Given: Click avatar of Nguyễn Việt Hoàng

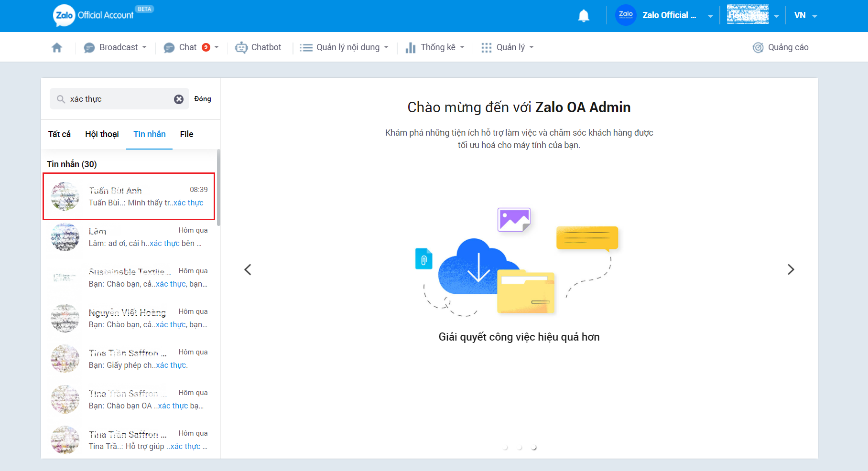Looking at the screenshot, I should click(x=65, y=318).
